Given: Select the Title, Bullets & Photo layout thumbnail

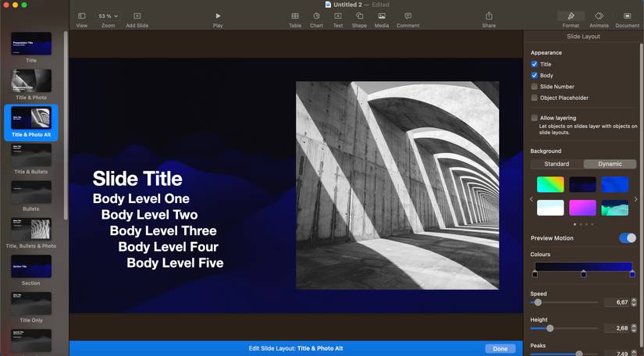Looking at the screenshot, I should click(x=31, y=229).
